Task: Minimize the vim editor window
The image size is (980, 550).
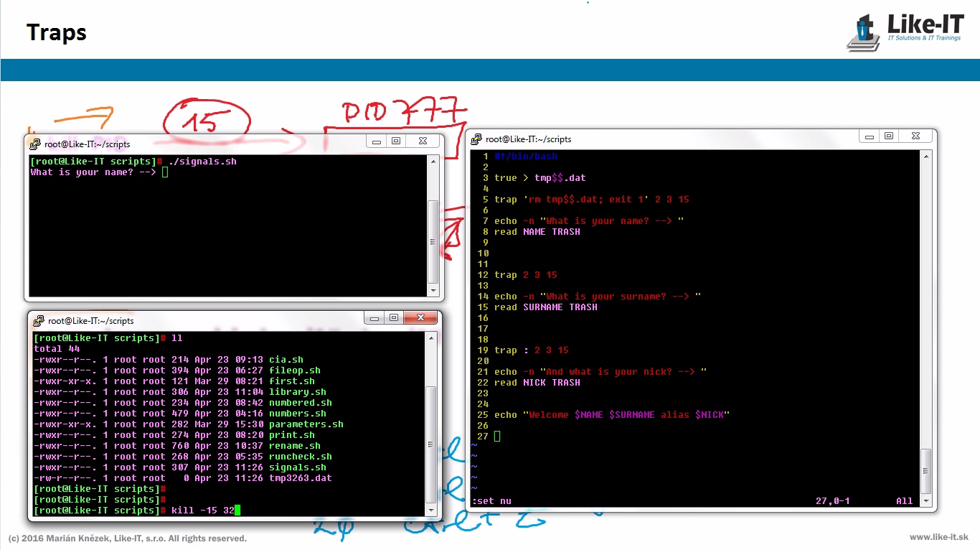Action: tap(870, 136)
